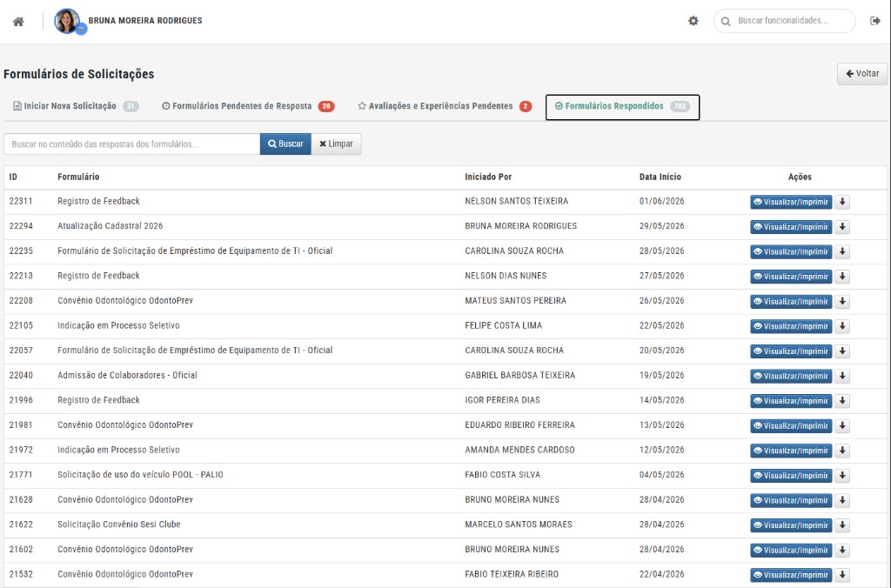This screenshot has height=588, width=891.
Task: View form 21981 by Eduardo Ribeiro Ferreira
Action: 791,426
